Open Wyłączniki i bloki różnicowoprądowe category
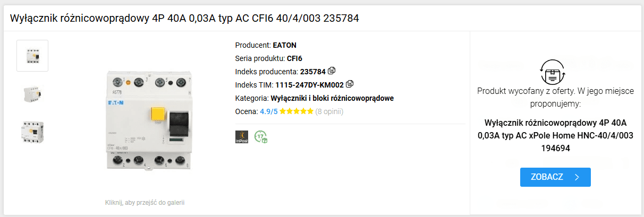This screenshot has height=217, width=644. click(332, 98)
